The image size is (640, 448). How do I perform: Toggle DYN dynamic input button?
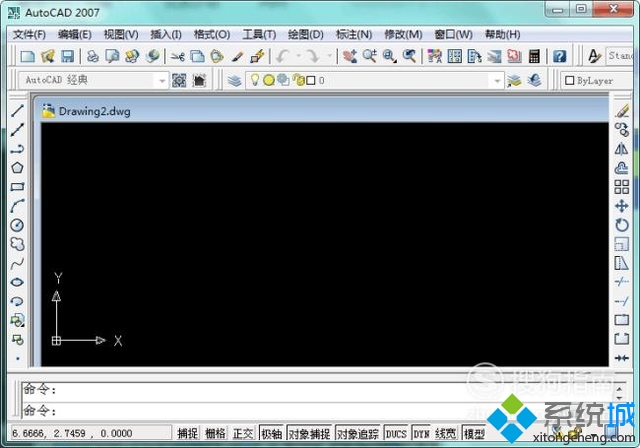[x=421, y=433]
